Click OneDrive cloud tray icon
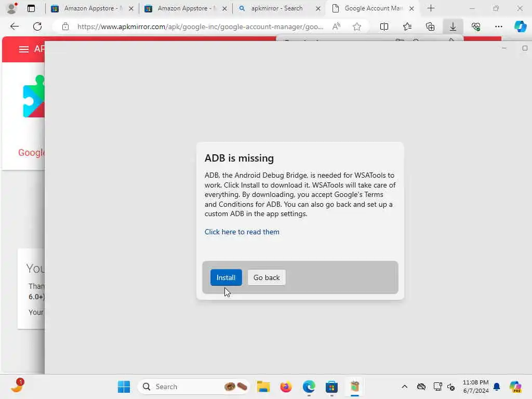 click(421, 387)
